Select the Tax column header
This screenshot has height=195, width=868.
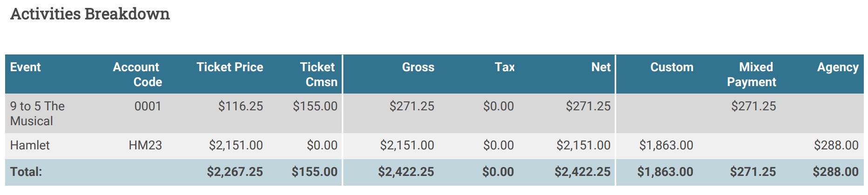505,67
